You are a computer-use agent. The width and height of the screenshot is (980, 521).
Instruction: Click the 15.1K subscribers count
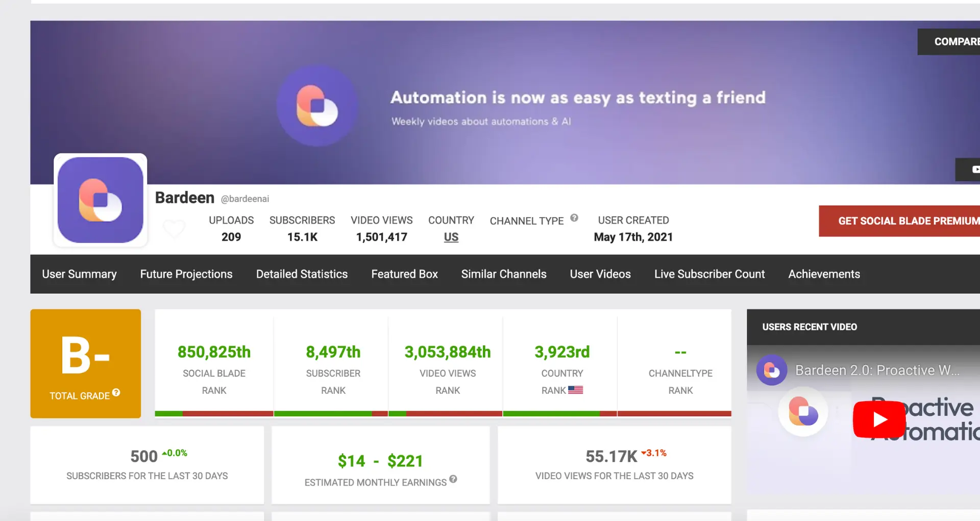pyautogui.click(x=302, y=238)
